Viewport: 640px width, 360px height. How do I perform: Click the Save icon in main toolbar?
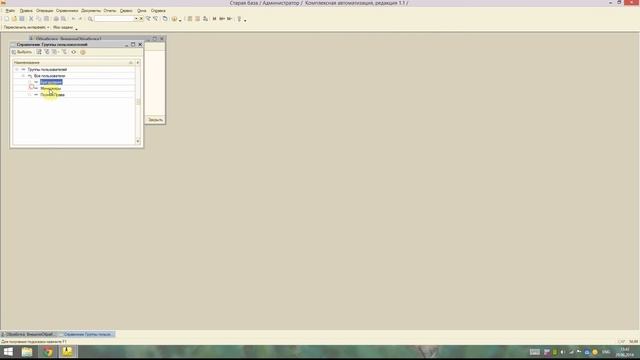[x=22, y=19]
